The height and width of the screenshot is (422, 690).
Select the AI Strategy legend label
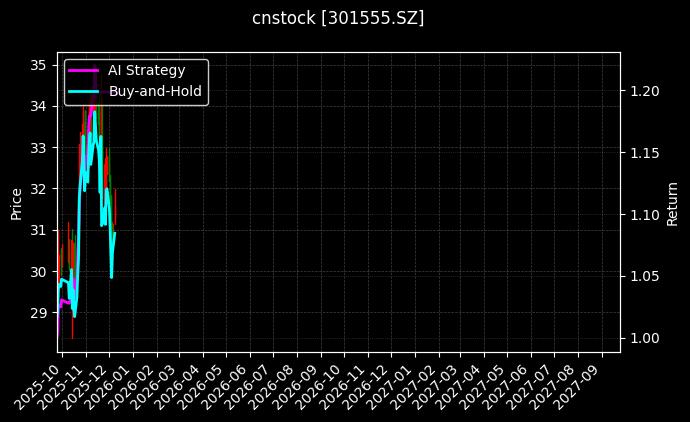pyautogui.click(x=147, y=70)
